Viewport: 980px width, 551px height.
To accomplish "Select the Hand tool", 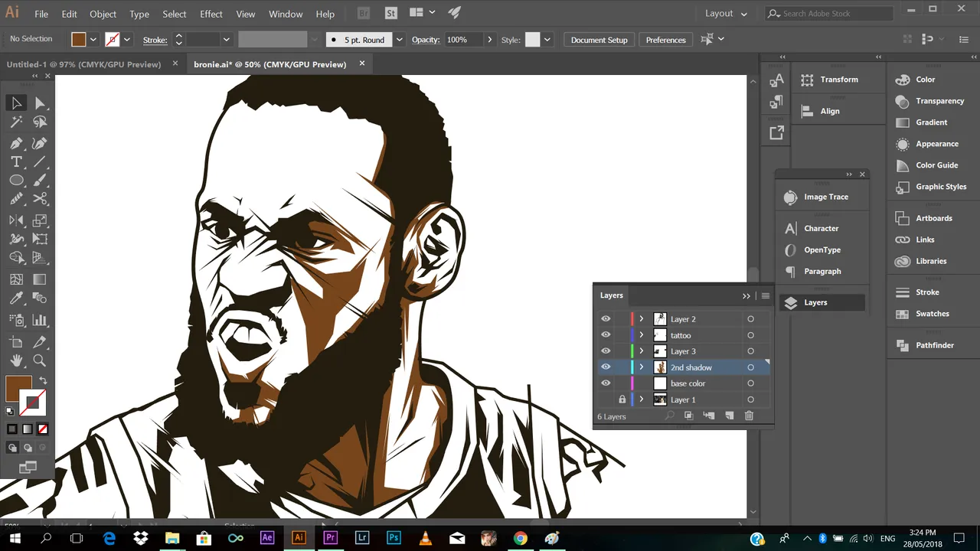I will coord(16,360).
